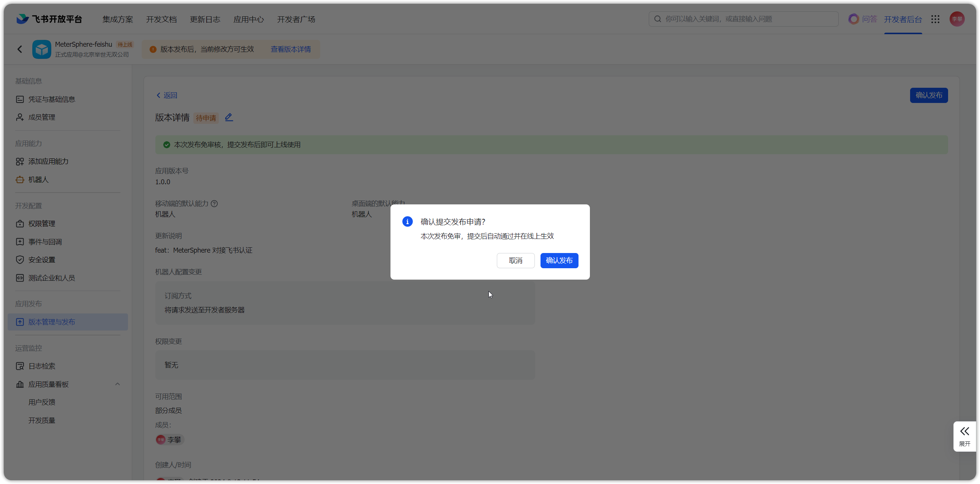Click 确认发布 in the dialog
Image resolution: width=980 pixels, height=484 pixels.
[559, 261]
